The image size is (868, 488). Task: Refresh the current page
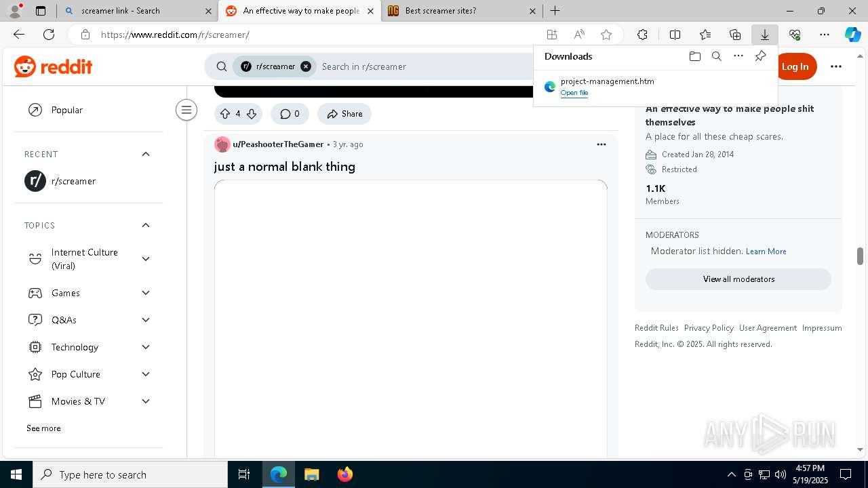pyautogui.click(x=49, y=35)
